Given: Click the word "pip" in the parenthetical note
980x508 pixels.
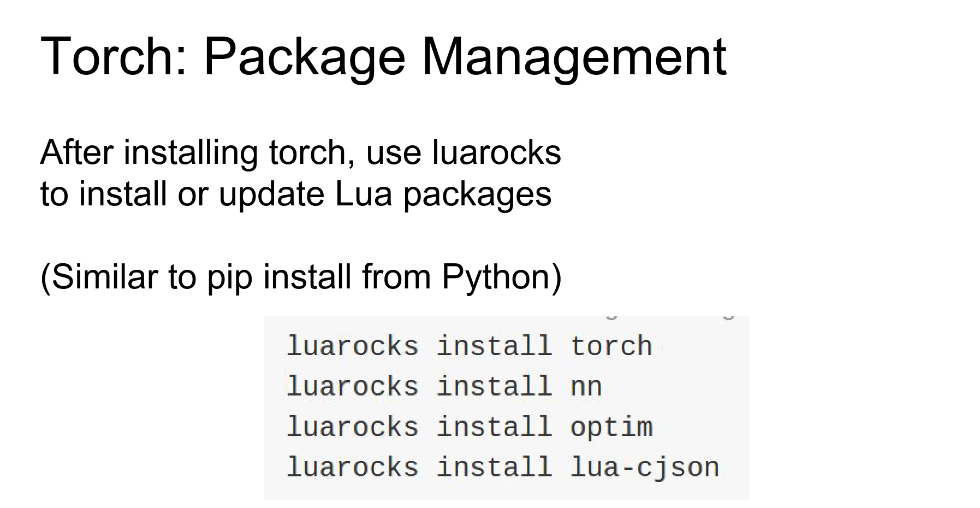Looking at the screenshot, I should (x=229, y=278).
